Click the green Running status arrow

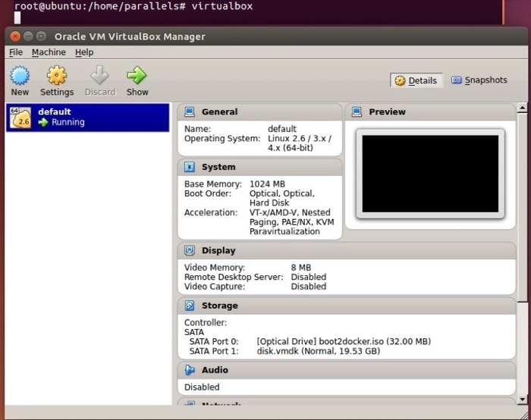click(43, 122)
